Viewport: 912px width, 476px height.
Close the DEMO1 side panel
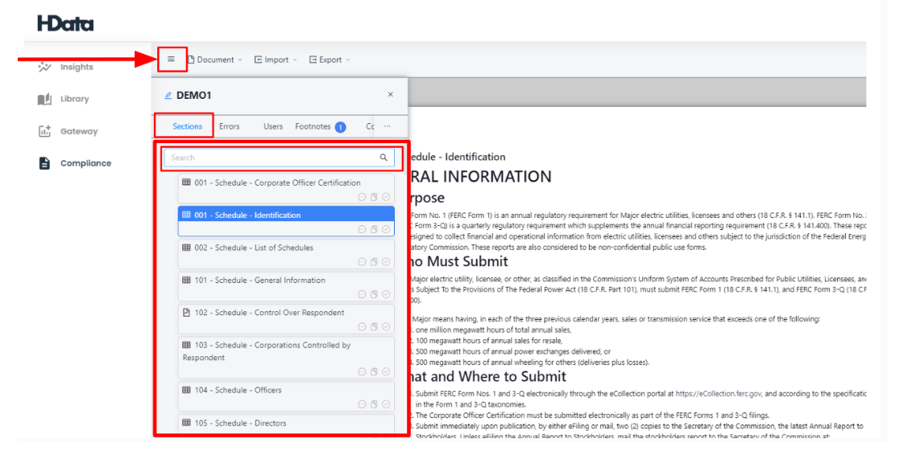pos(390,94)
